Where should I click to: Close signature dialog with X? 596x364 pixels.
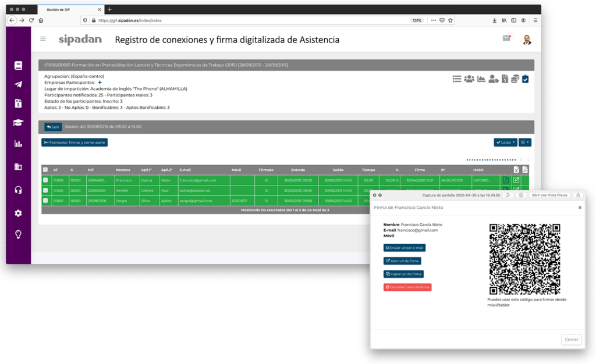(x=580, y=207)
